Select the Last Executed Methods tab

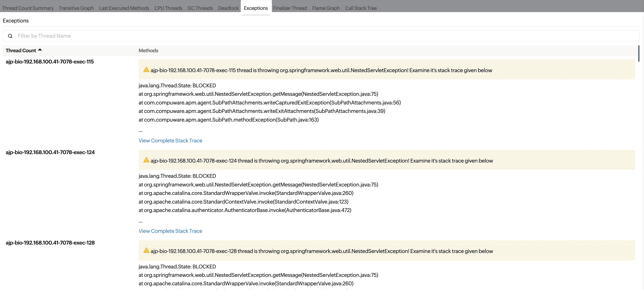124,8
